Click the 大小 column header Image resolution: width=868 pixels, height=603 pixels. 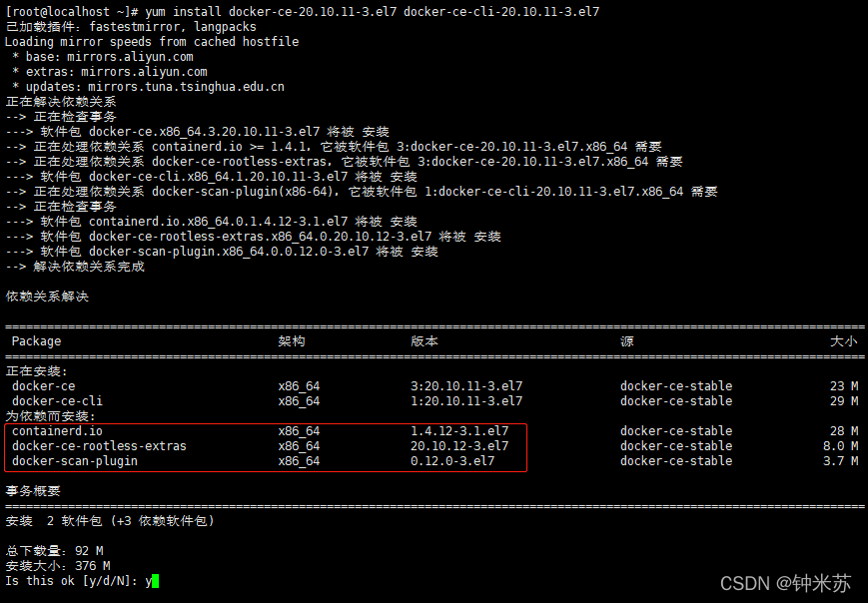[844, 341]
